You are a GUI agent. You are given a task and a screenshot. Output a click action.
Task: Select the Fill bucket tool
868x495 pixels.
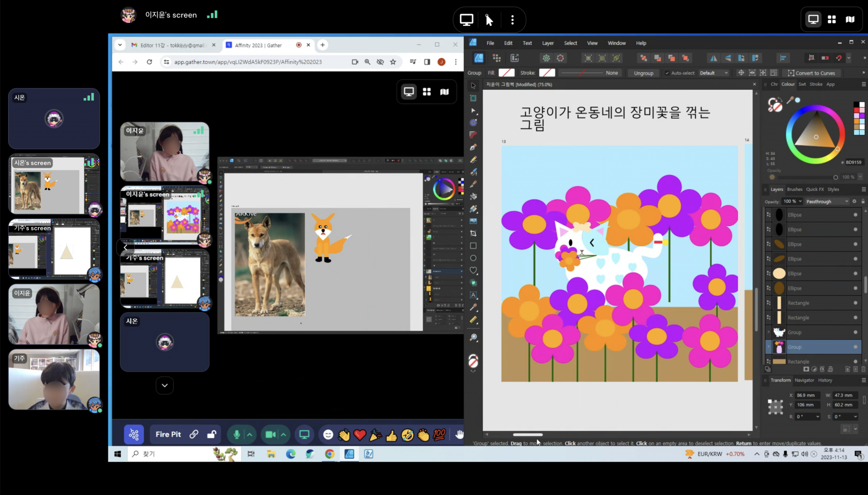click(473, 196)
